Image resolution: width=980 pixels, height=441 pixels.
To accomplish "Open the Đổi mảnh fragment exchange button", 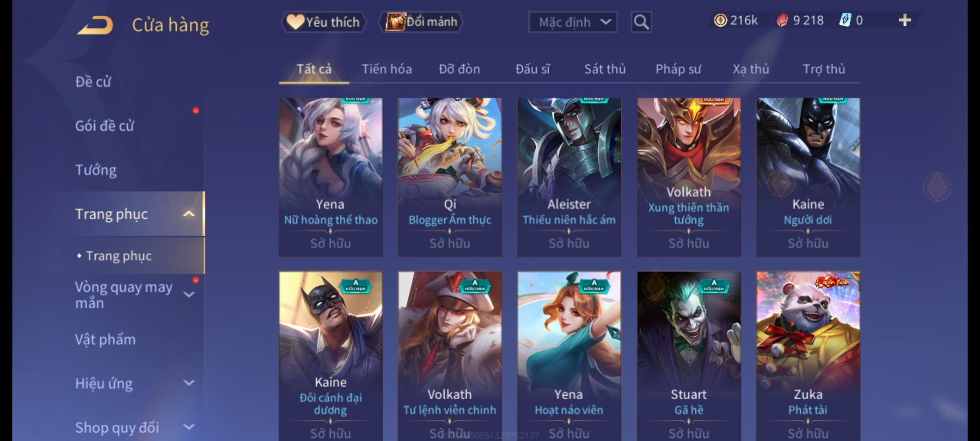I will pos(421,22).
